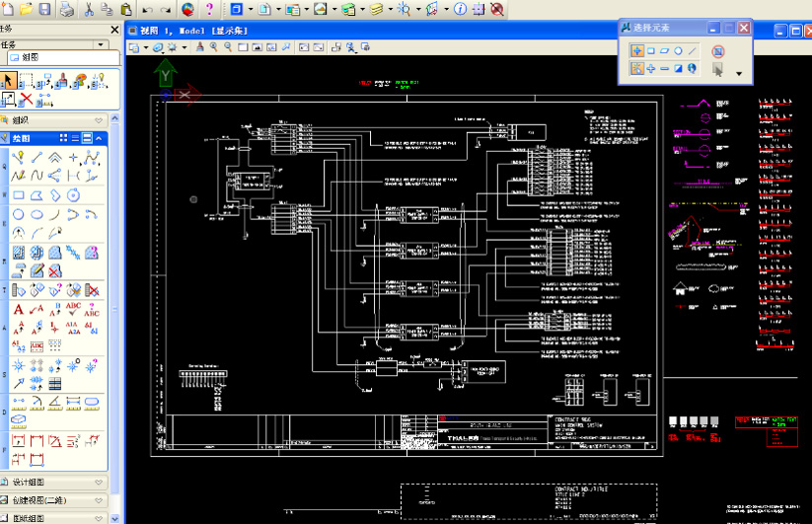This screenshot has height=524, width=812.
Task: Expand the 设计组图 panel
Action: click(98, 483)
